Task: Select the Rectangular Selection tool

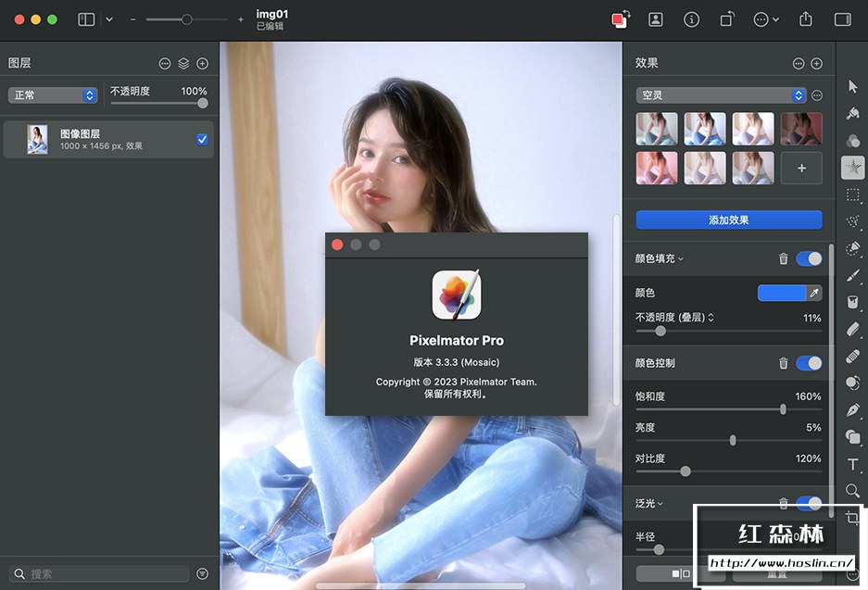Action: tap(852, 195)
